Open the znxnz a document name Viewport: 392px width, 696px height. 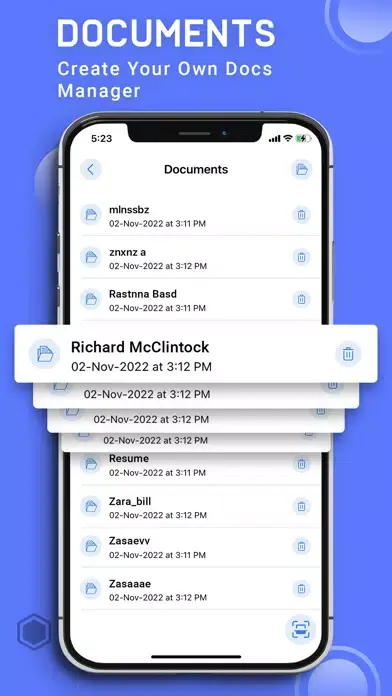127,252
